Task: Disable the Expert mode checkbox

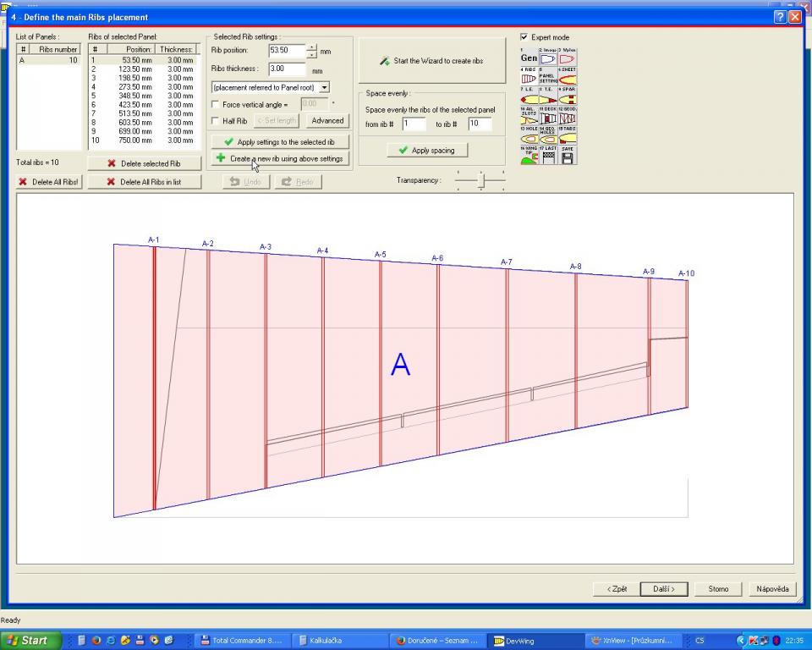Action: [x=524, y=37]
